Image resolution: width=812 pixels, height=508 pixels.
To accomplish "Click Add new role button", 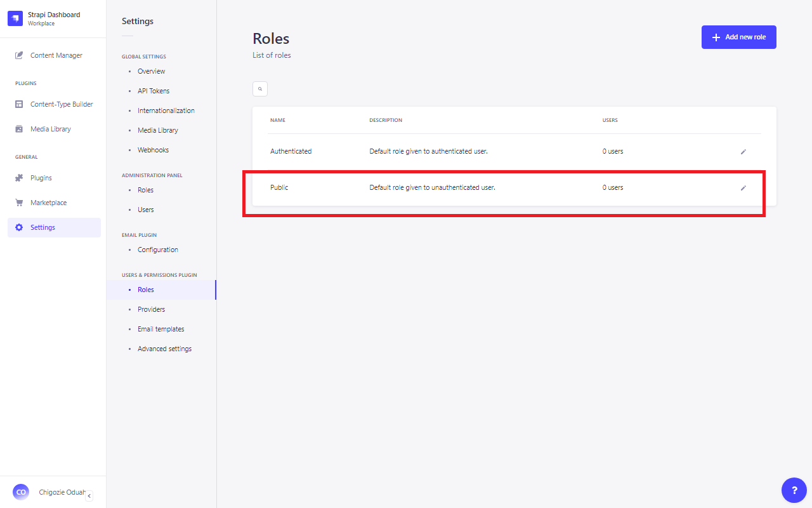I will click(x=738, y=37).
